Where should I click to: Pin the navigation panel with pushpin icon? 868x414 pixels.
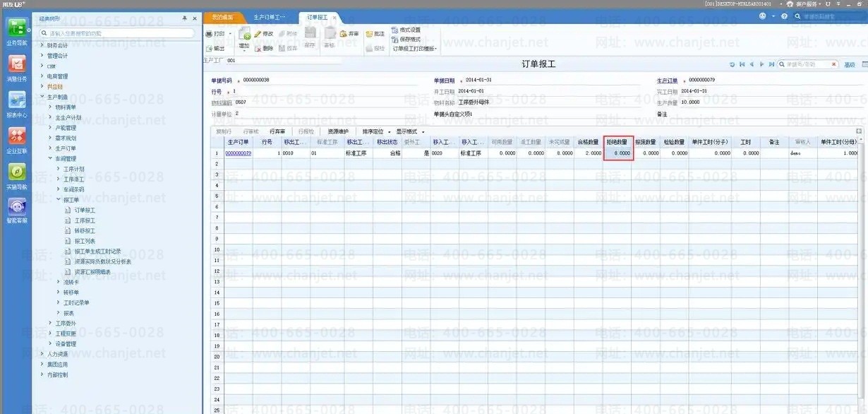pos(185,18)
